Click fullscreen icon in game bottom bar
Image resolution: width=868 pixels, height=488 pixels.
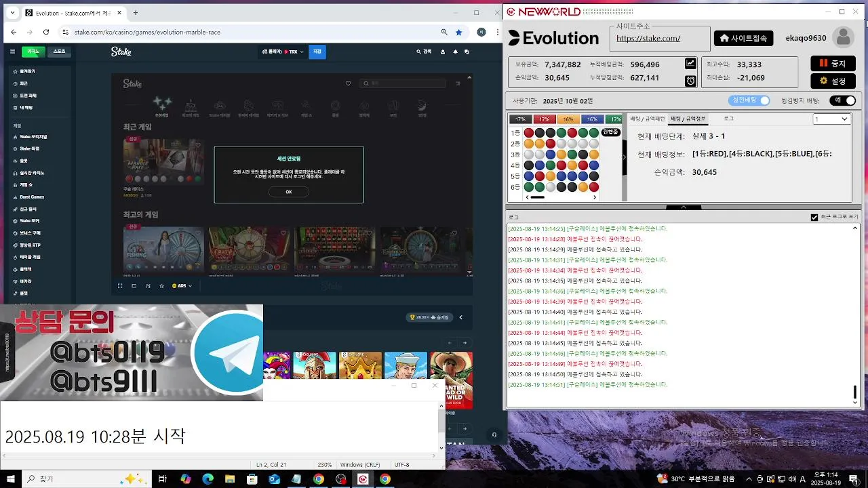coord(120,286)
